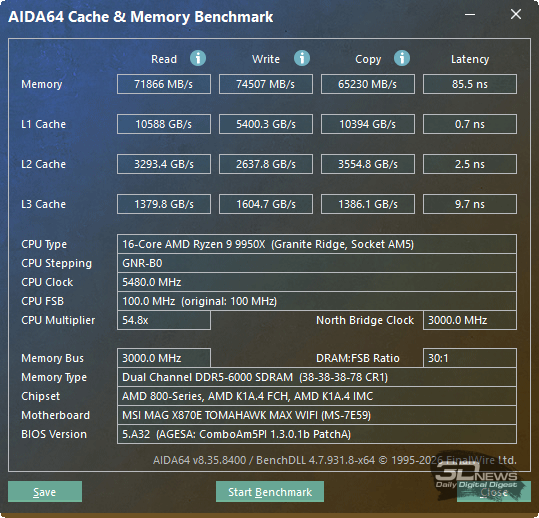Save the benchmark results
The height and width of the screenshot is (518, 539).
point(45,492)
